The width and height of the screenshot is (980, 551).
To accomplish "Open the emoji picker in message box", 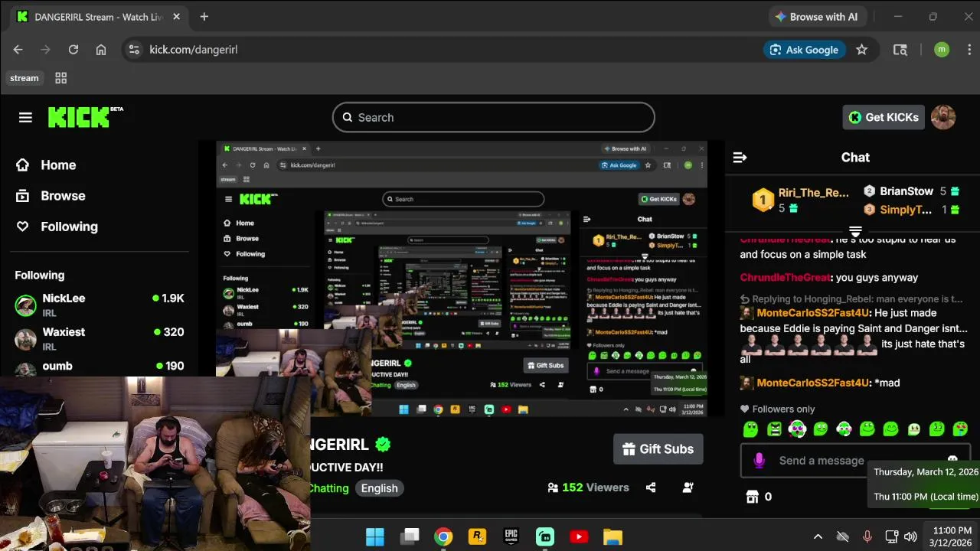I will pyautogui.click(x=952, y=459).
